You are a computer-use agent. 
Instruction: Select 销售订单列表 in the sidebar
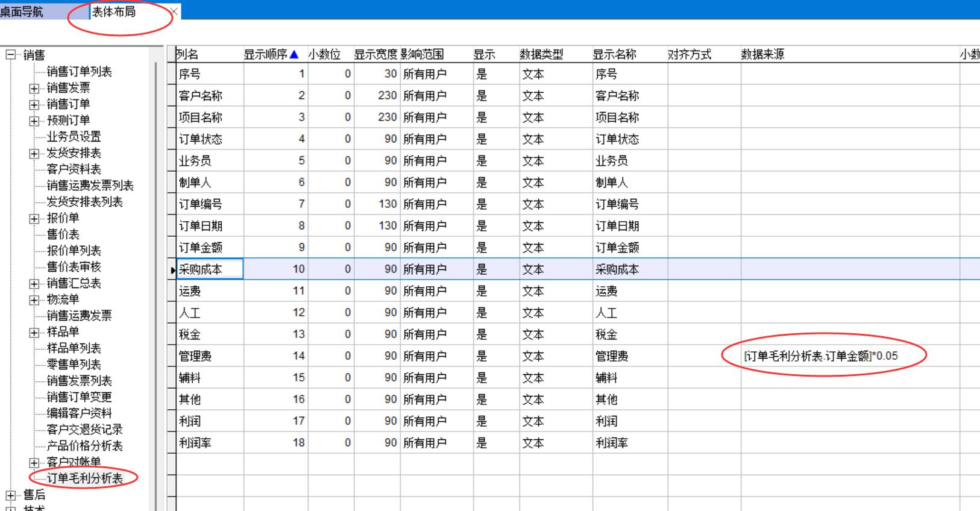[x=79, y=72]
